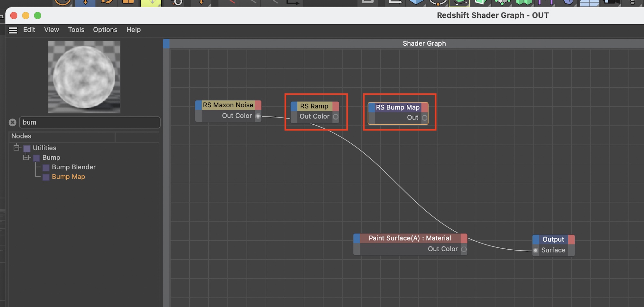Click the Out port on RS Bump Map
644x307 pixels.
[x=424, y=118]
